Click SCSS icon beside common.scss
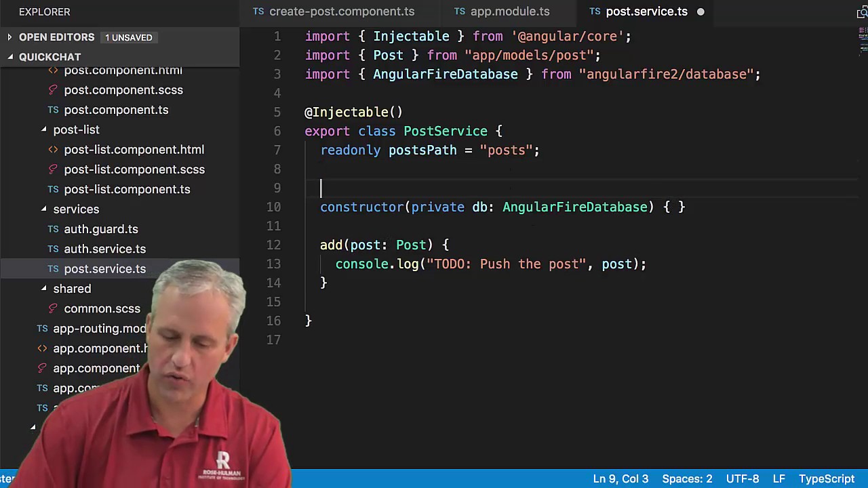Image resolution: width=868 pixels, height=488 pixels. pyautogui.click(x=53, y=308)
